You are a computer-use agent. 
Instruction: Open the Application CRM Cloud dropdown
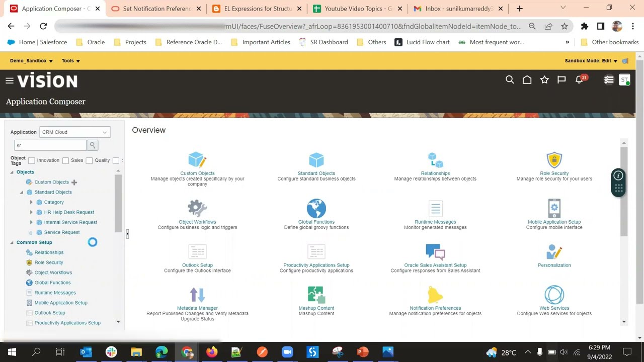(x=74, y=132)
